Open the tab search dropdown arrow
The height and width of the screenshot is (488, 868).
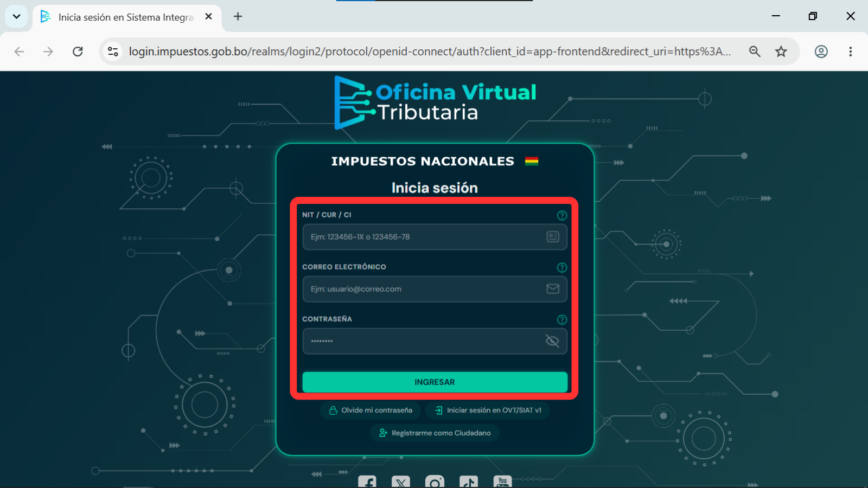(x=16, y=16)
